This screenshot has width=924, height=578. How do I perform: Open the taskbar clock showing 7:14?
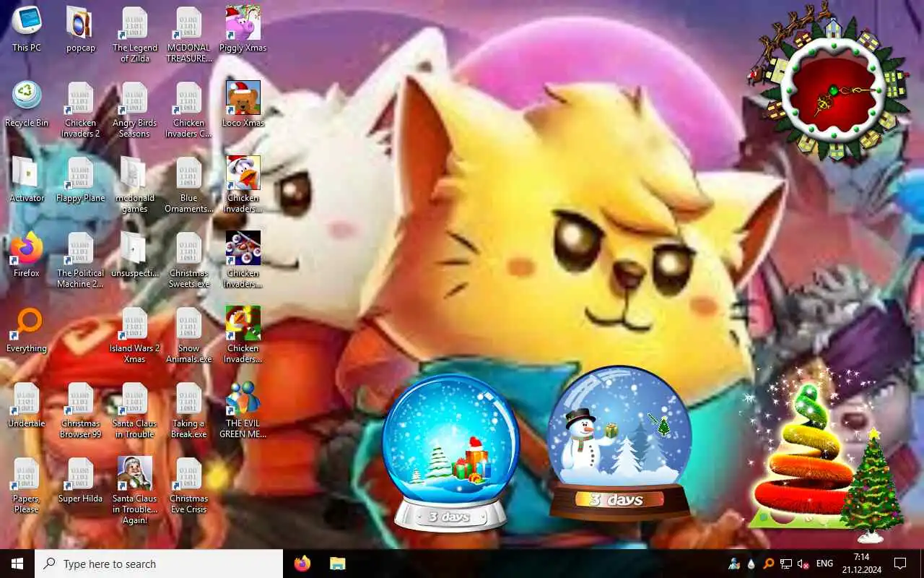861,564
